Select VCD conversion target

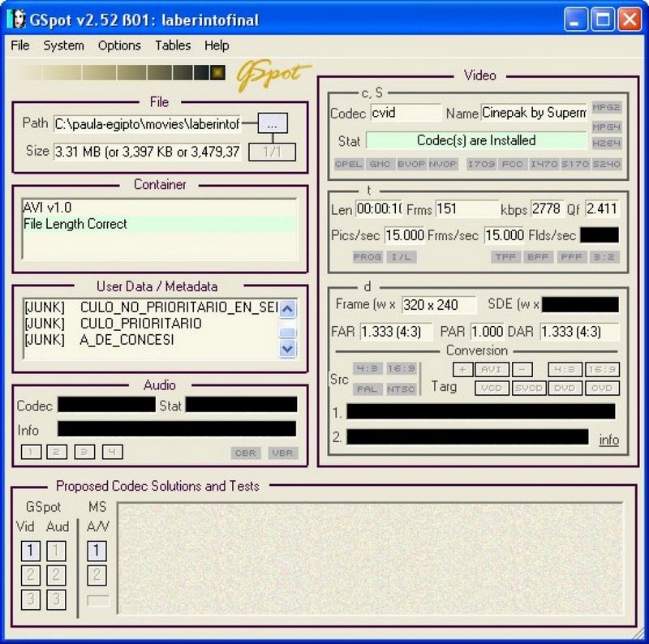(492, 389)
